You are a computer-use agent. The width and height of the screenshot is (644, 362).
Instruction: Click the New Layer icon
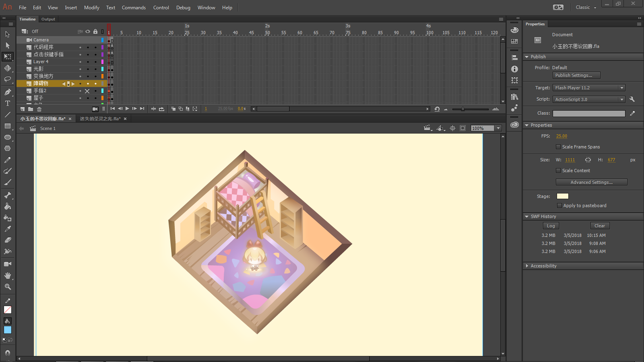23,109
